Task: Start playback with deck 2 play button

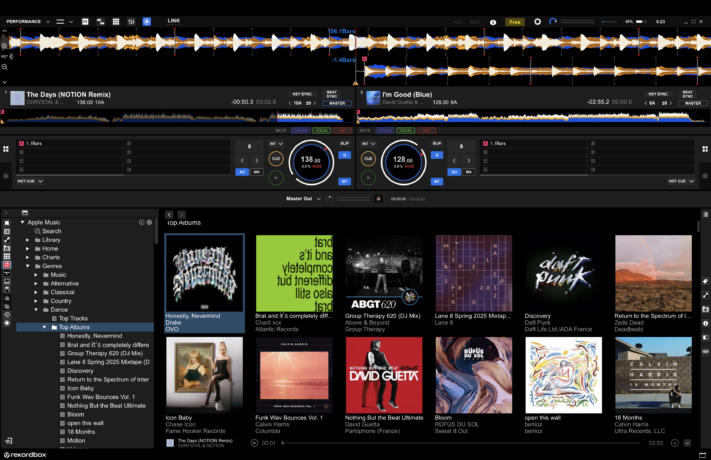Action: click(368, 178)
